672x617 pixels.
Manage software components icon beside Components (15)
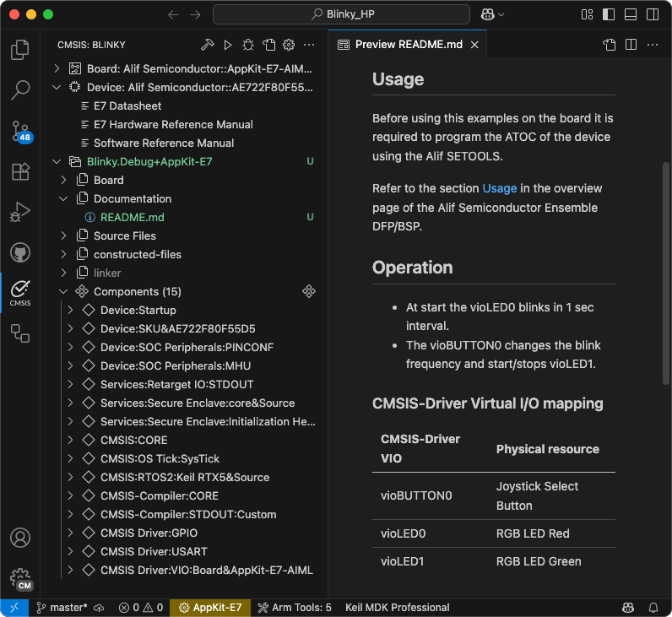pyautogui.click(x=309, y=291)
